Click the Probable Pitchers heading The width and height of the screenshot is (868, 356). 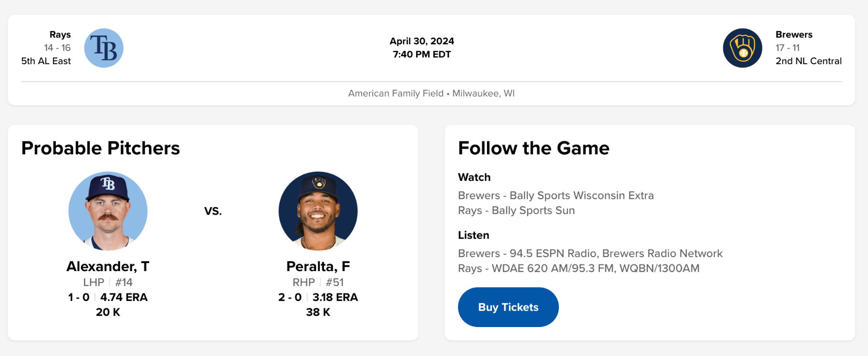click(100, 148)
